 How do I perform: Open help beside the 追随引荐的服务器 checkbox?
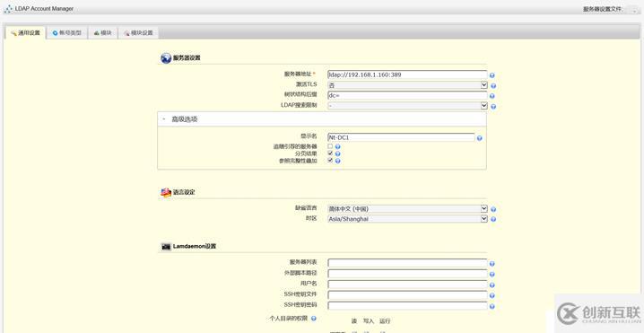(337, 146)
